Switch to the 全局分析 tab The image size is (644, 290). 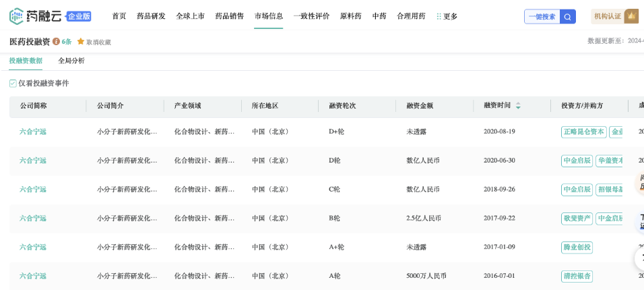pyautogui.click(x=71, y=61)
